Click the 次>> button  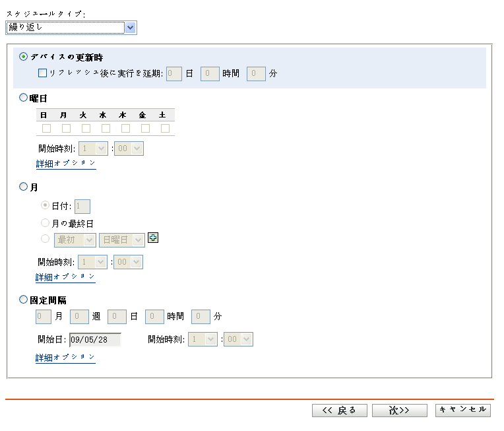400,411
